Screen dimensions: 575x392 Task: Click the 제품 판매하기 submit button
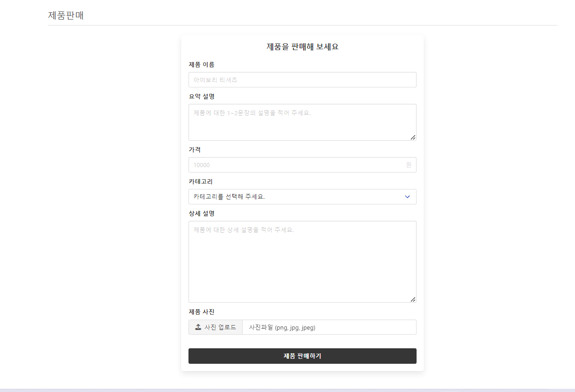[302, 356]
